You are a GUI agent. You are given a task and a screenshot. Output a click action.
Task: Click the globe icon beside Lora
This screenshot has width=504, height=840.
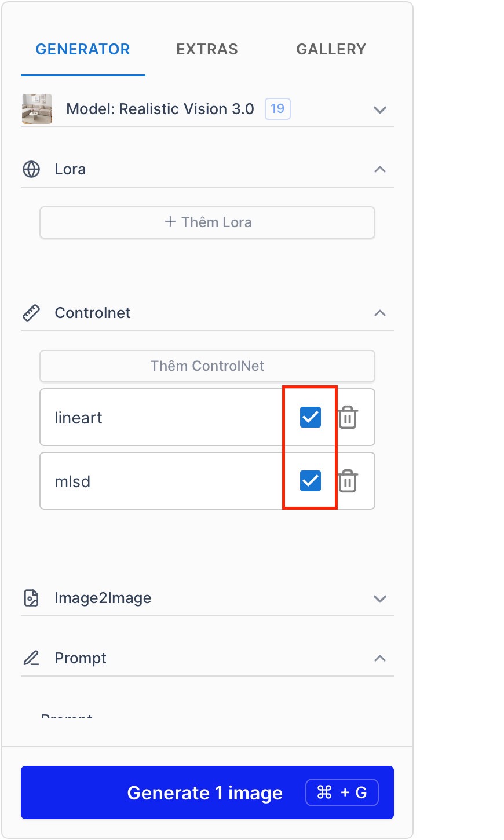coord(31,169)
